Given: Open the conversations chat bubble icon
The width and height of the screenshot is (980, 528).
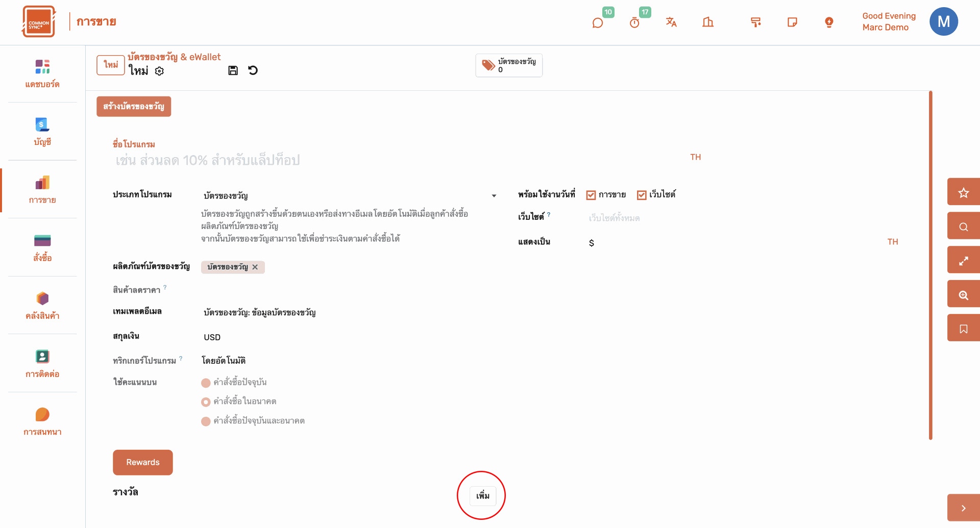Looking at the screenshot, I should [598, 23].
